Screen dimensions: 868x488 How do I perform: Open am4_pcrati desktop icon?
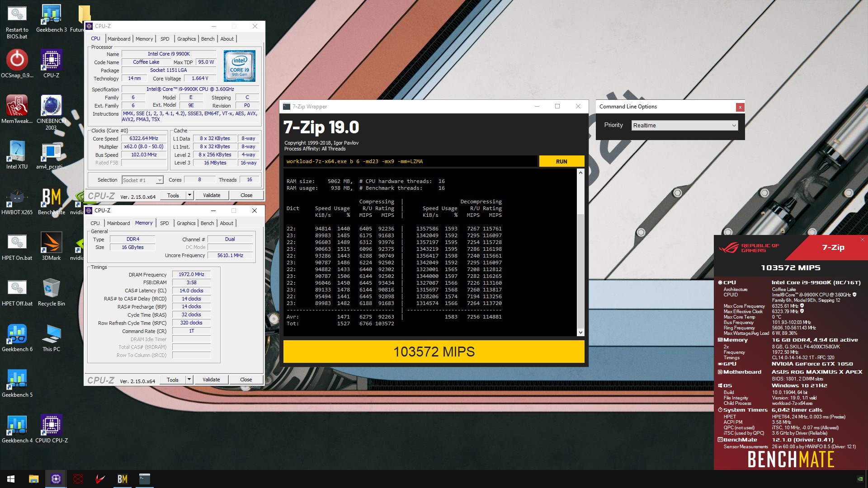pos(51,155)
